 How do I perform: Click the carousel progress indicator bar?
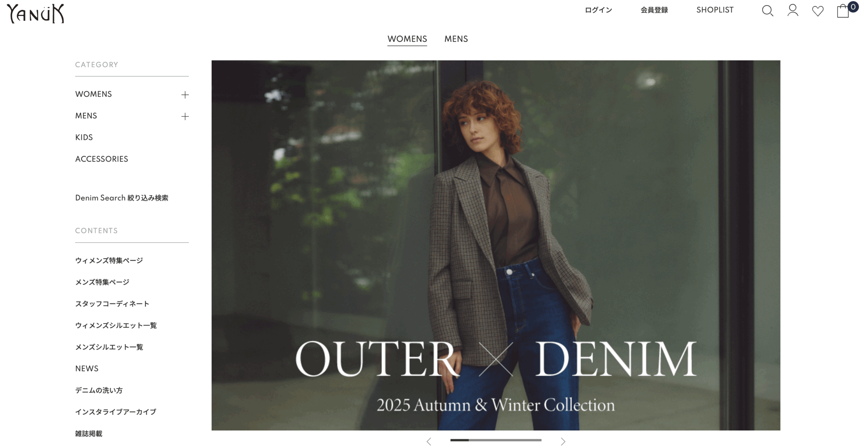tap(495, 440)
